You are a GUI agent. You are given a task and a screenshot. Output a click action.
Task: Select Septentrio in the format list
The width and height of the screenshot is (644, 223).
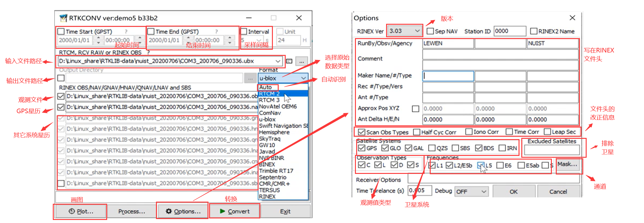273,177
